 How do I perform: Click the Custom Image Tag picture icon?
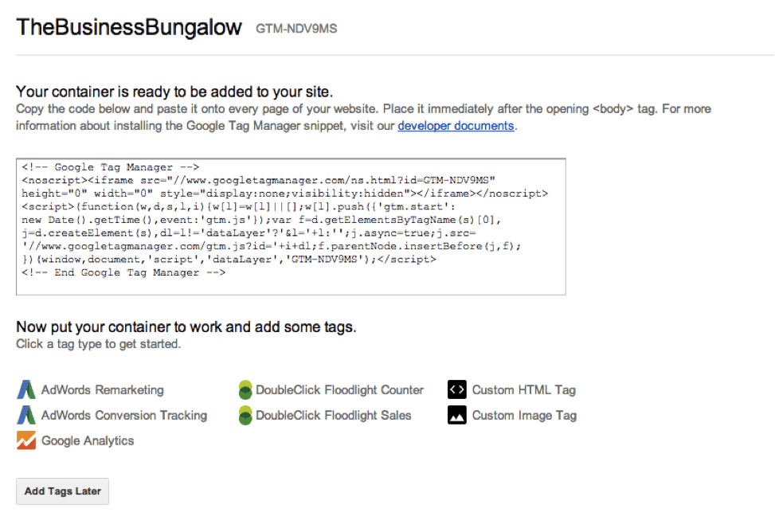pyautogui.click(x=457, y=415)
